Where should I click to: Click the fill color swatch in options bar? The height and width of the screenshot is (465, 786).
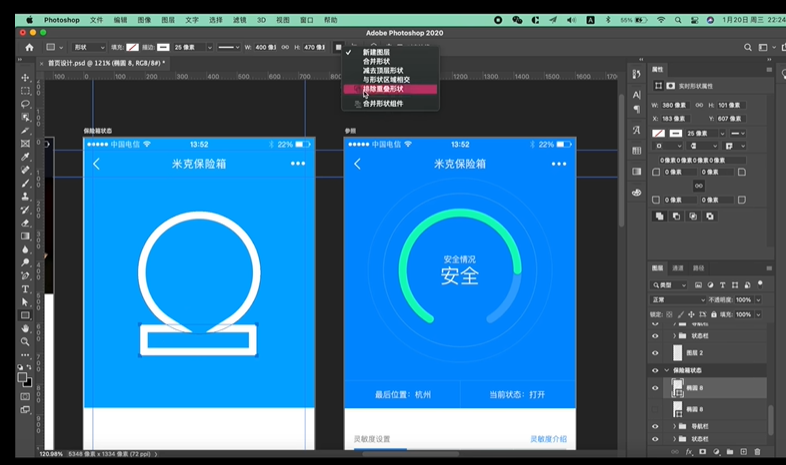click(x=132, y=47)
